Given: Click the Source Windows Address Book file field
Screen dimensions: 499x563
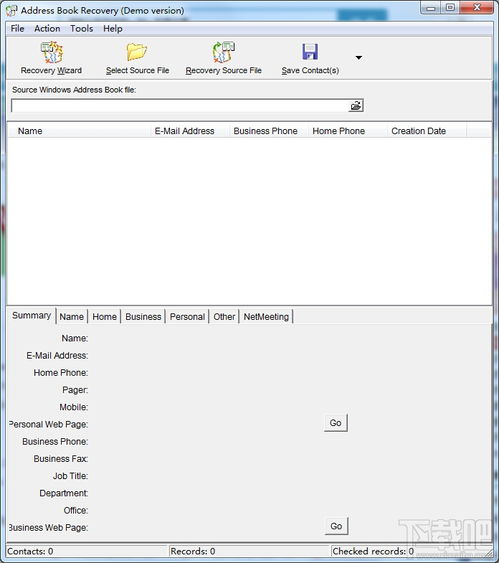Looking at the screenshot, I should pyautogui.click(x=179, y=106).
